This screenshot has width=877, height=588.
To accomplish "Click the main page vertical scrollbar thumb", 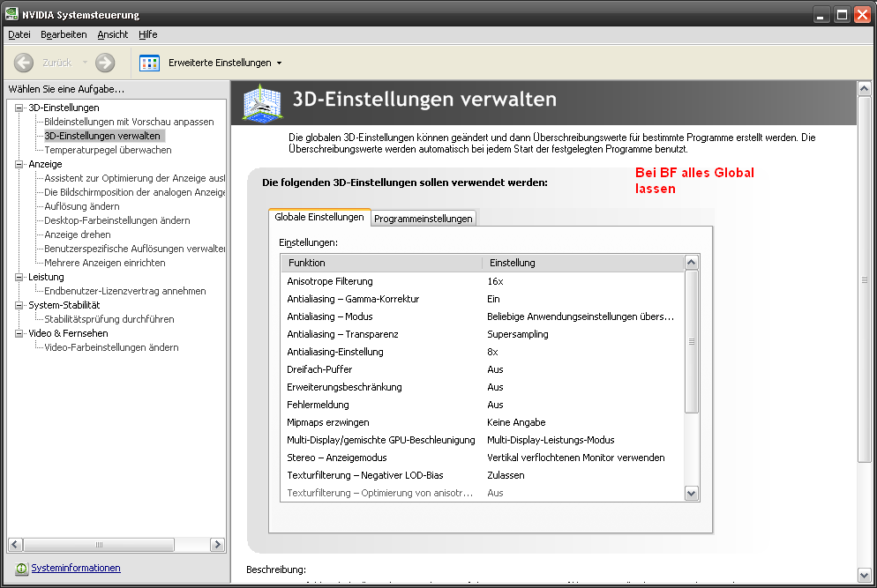I will pyautogui.click(x=864, y=279).
